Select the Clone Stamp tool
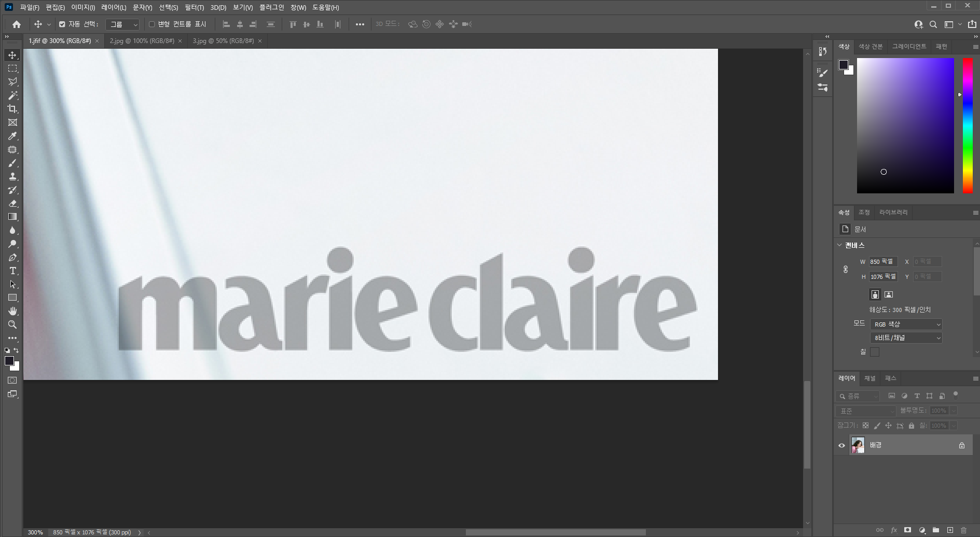The image size is (980, 537). [12, 176]
